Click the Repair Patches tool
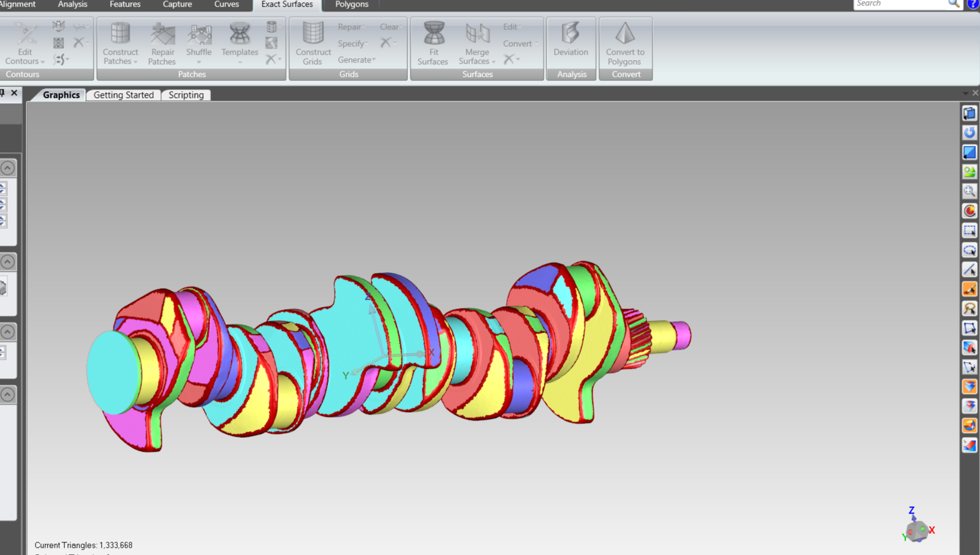 pos(162,44)
